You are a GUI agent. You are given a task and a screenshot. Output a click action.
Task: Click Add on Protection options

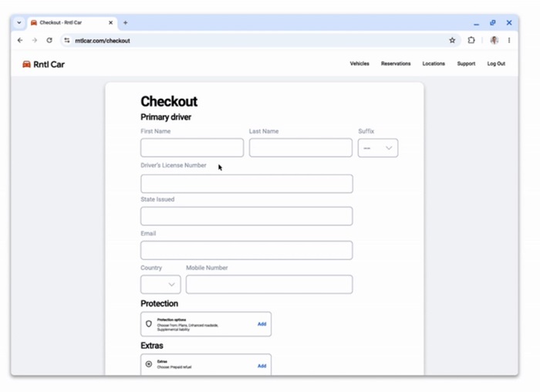coord(262,324)
